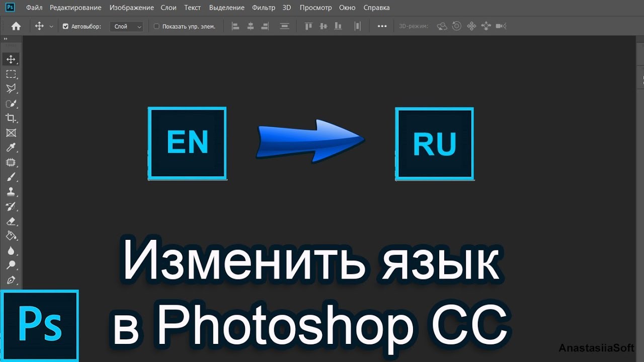This screenshot has width=644, height=362.
Task: Open the 3D menu
Action: pos(287,8)
